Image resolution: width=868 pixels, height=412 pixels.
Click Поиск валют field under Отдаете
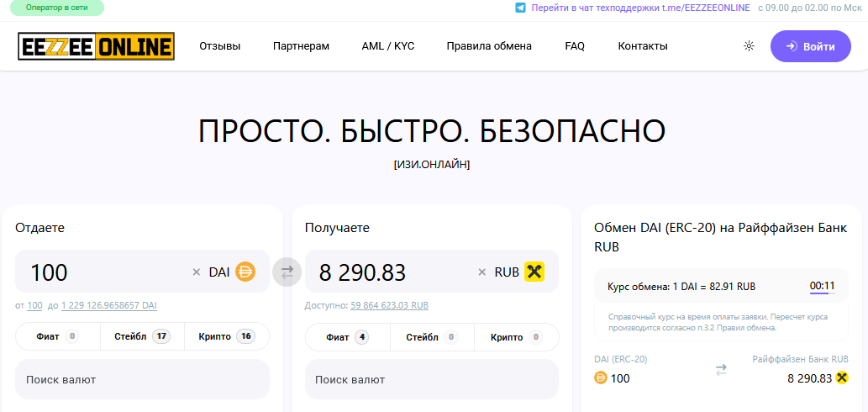[x=142, y=379]
